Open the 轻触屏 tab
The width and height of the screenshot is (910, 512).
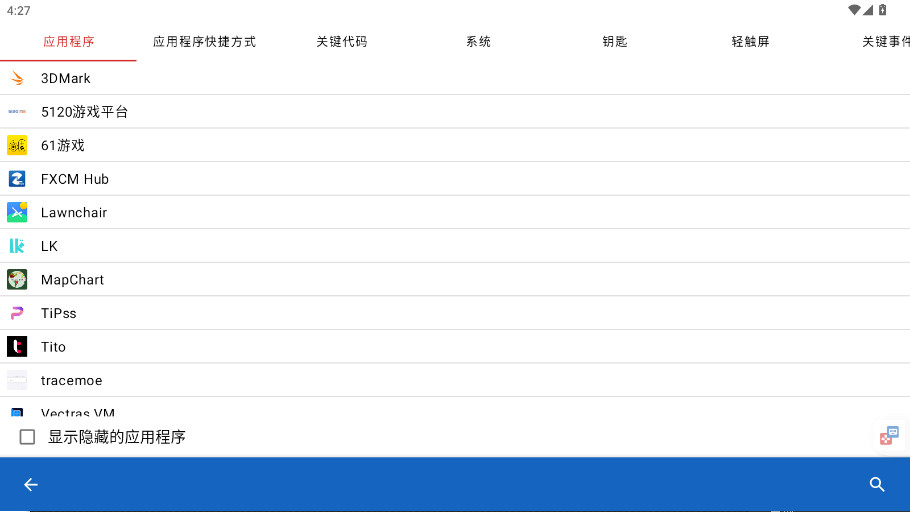[750, 42]
